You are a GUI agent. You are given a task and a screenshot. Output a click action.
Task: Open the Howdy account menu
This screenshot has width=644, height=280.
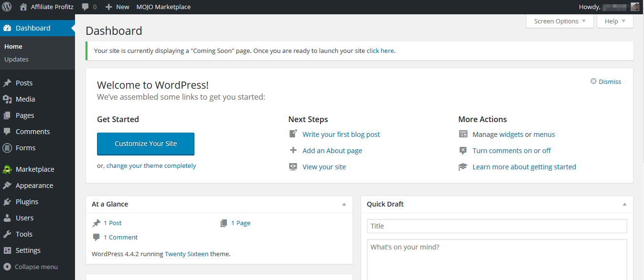pyautogui.click(x=609, y=7)
